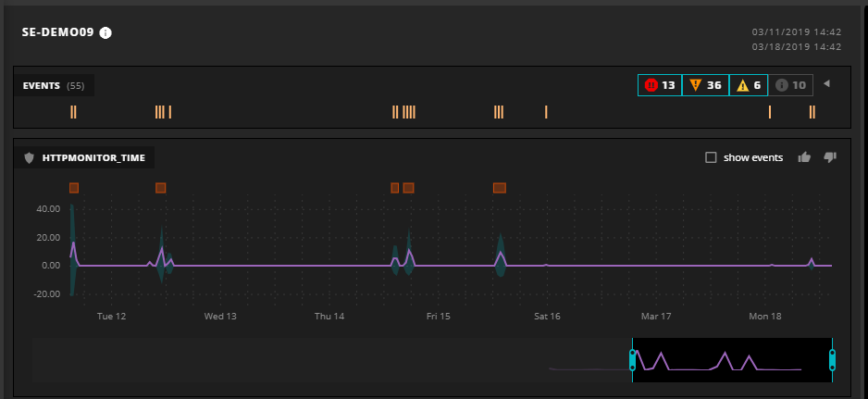The image size is (868, 399).
Task: Click the HTTPMONITOR_TIME metric title
Action: pyautogui.click(x=93, y=158)
